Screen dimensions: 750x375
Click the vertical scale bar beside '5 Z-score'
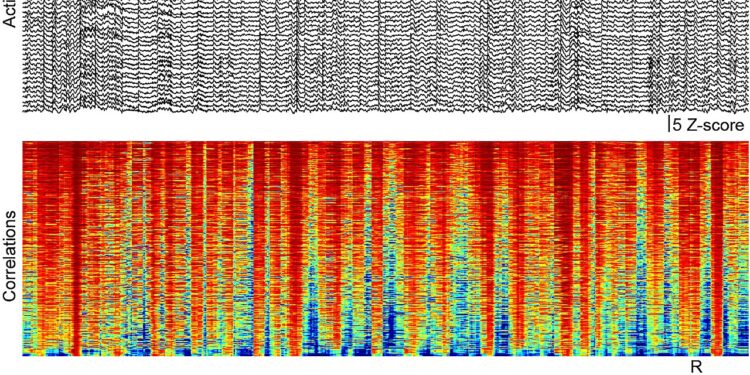click(x=669, y=124)
